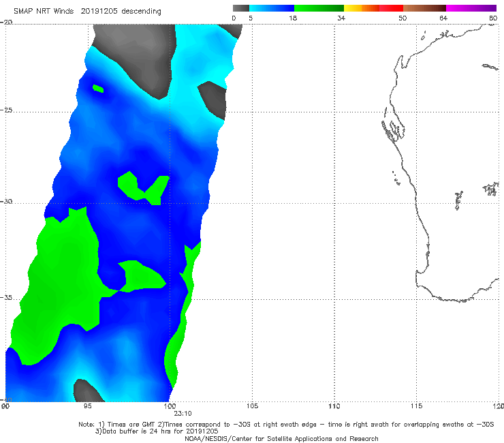Click the color bar label '50'
Viewport: 504px width, 443px height.
coord(403,18)
